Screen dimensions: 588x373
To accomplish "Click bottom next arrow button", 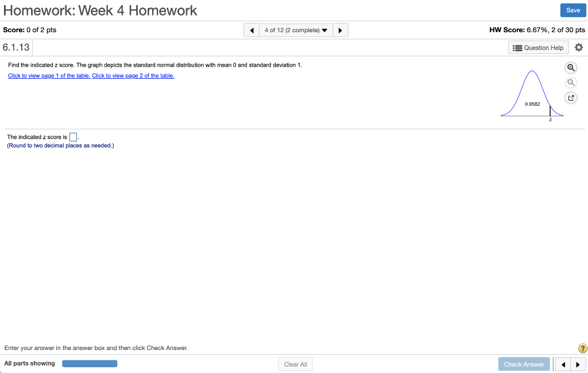I will (578, 364).
